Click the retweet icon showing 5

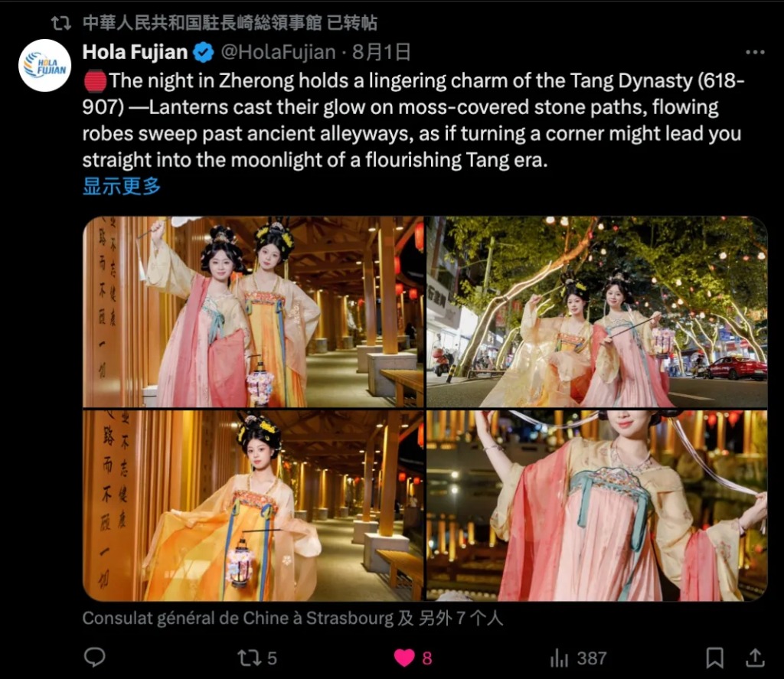pos(256,658)
